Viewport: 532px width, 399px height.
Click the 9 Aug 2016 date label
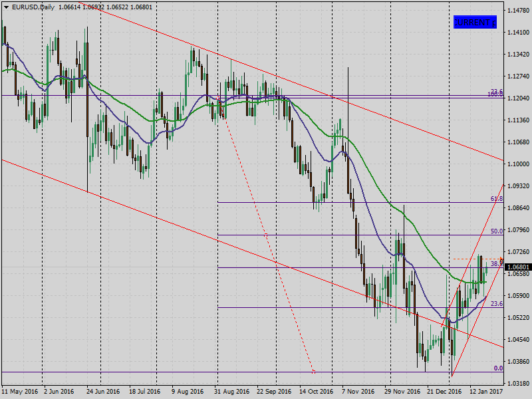pos(188,392)
